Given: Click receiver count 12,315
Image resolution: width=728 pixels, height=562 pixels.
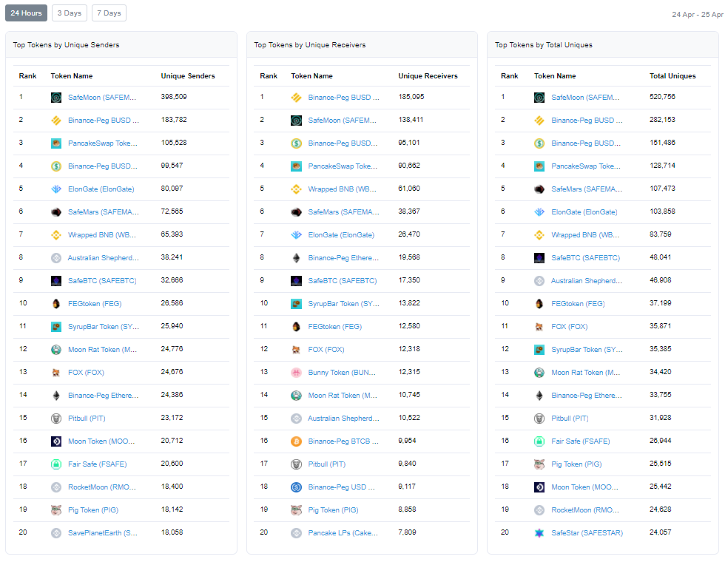Looking at the screenshot, I should point(410,372).
